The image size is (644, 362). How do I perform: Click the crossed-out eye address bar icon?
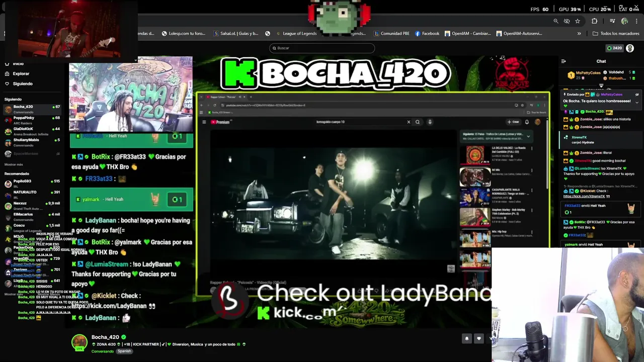(x=567, y=21)
